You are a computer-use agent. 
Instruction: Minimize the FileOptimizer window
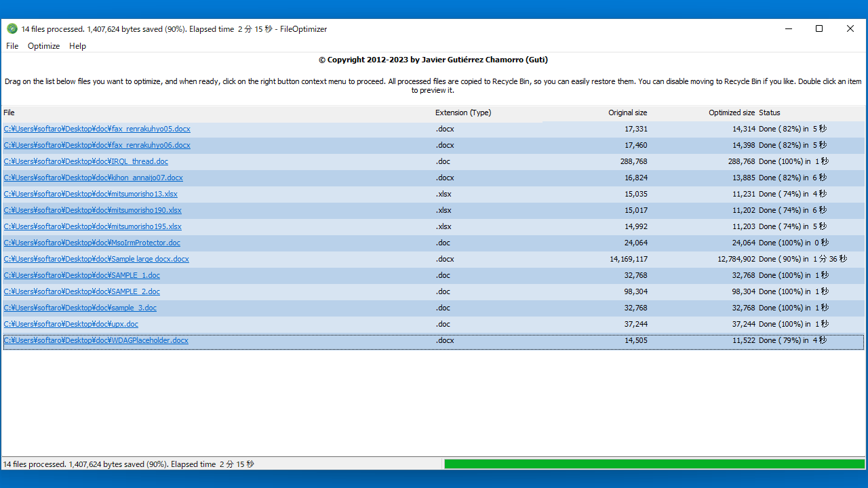coord(789,28)
